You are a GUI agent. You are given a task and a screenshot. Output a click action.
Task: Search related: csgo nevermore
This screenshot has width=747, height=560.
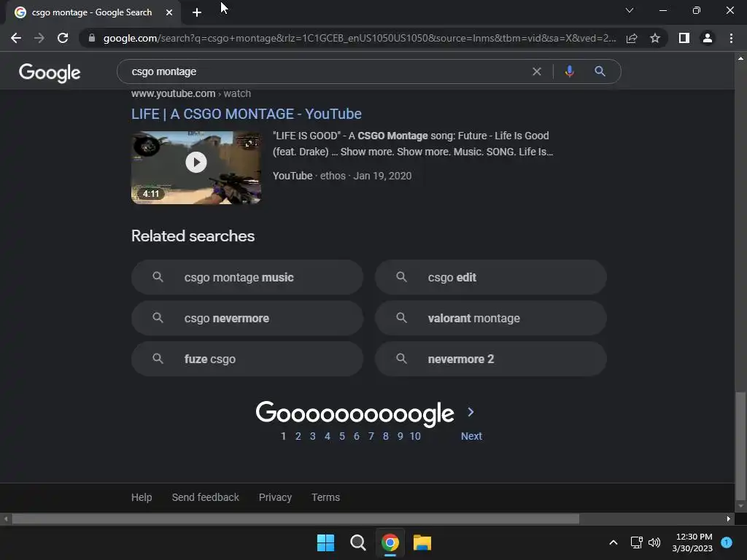click(x=247, y=318)
